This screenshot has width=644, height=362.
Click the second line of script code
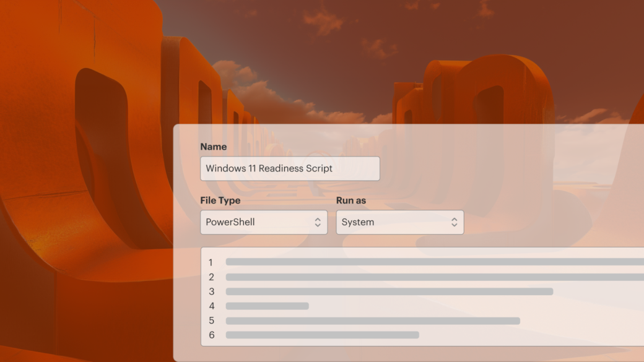(433, 277)
